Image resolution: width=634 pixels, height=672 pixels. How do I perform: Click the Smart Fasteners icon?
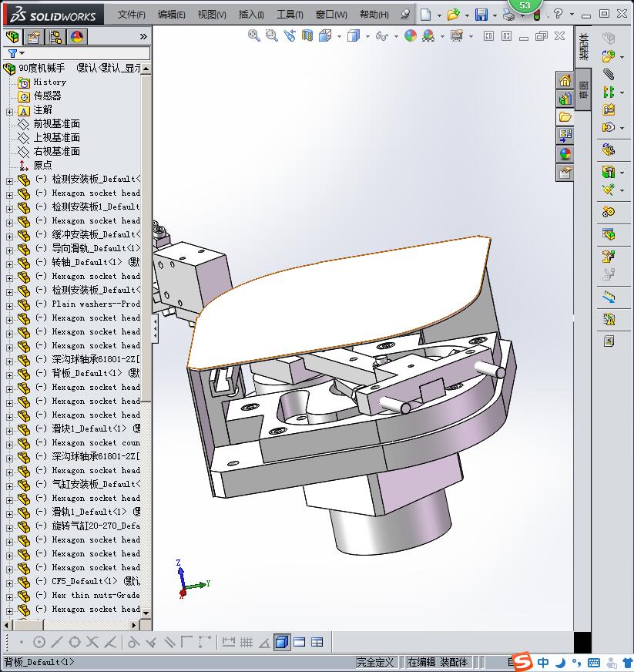pos(609,109)
